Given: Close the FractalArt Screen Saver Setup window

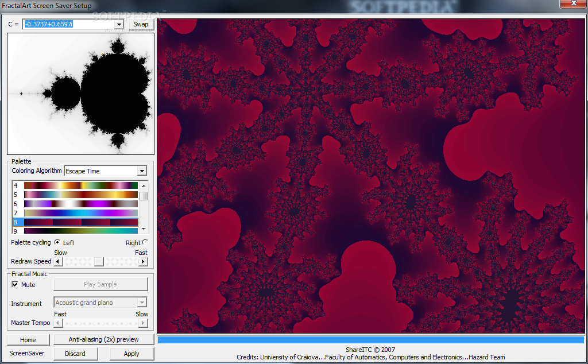Looking at the screenshot, I should [574, 3].
